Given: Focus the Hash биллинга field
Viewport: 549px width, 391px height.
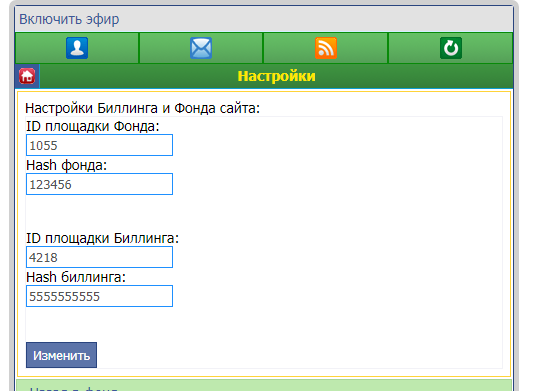Looking at the screenshot, I should [99, 296].
